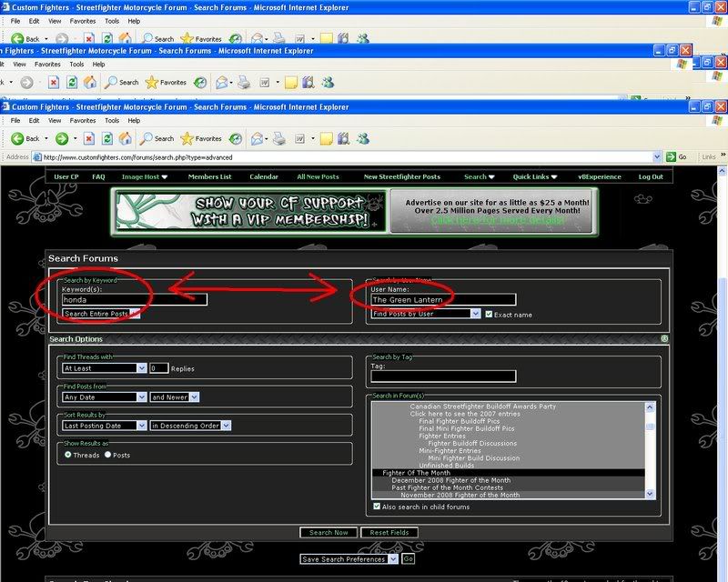Select Posts radio button

tap(107, 455)
